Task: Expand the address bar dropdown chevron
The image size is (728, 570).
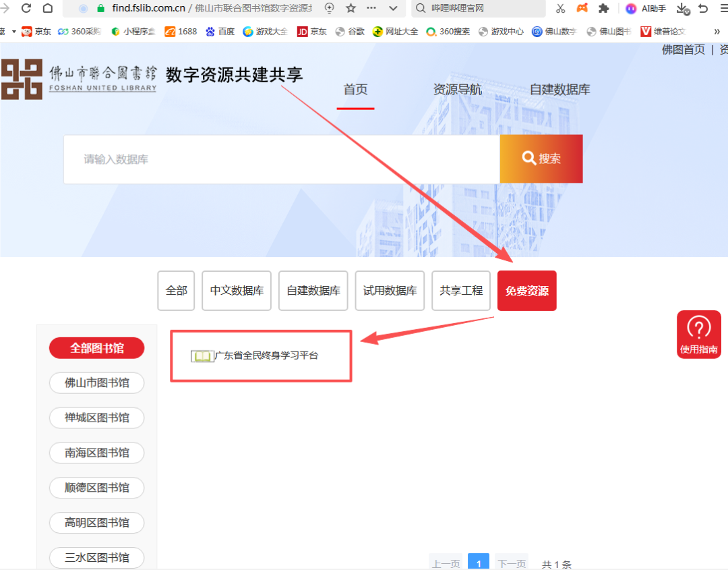Action: [x=393, y=8]
